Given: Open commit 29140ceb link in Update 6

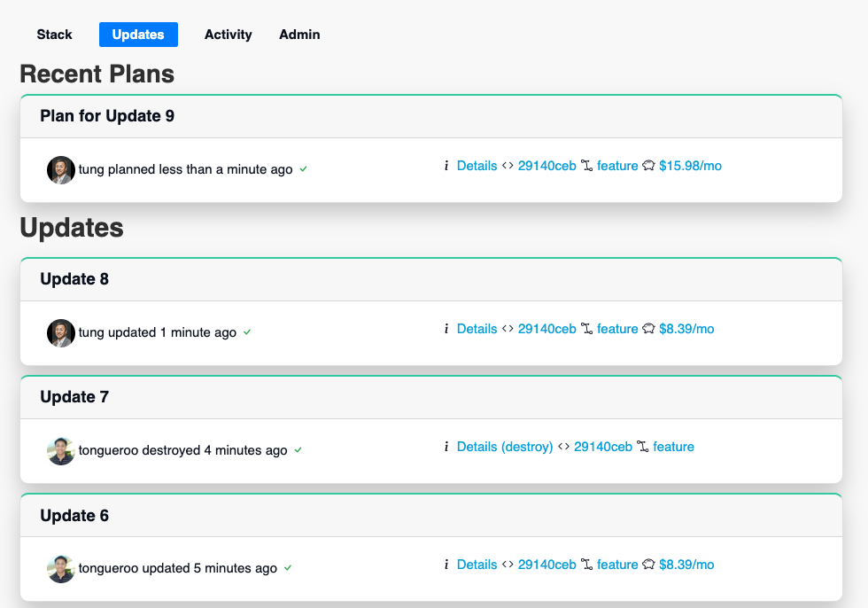Looking at the screenshot, I should coord(547,565).
